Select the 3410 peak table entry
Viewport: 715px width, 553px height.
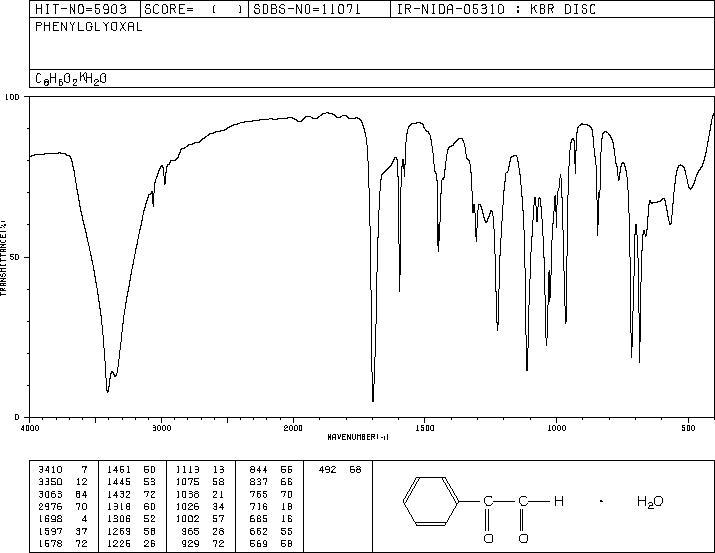(63, 470)
